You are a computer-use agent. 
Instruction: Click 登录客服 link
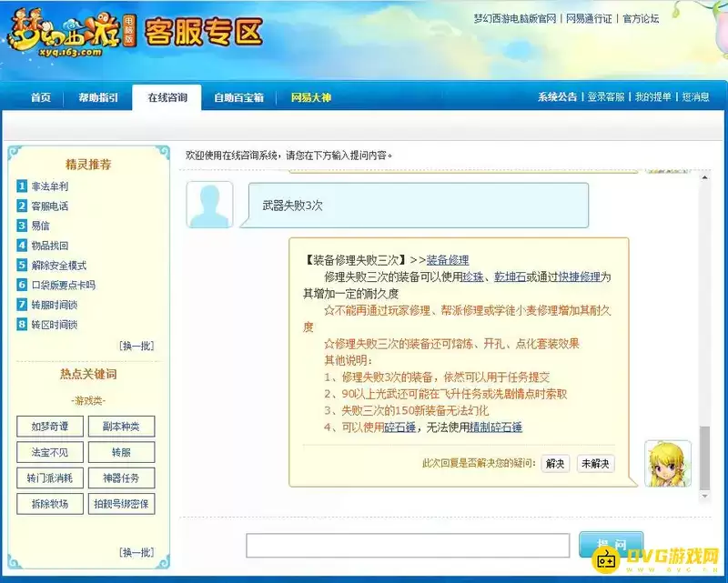click(606, 97)
